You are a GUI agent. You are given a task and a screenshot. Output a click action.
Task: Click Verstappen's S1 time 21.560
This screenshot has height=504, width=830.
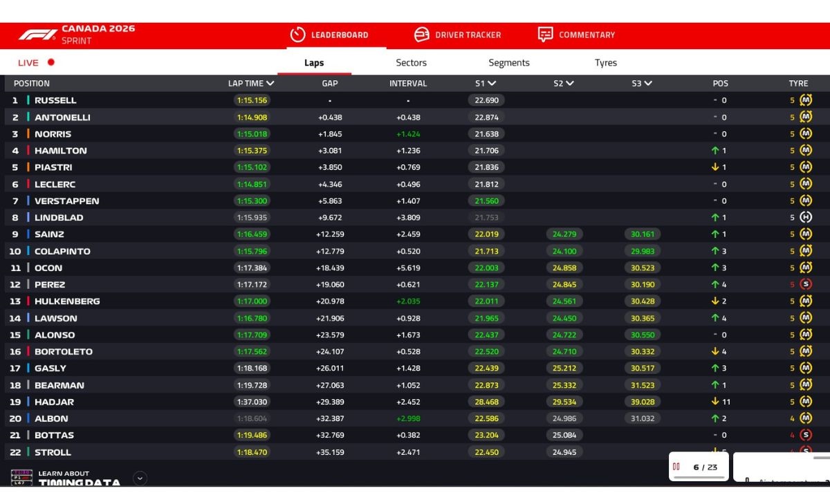coord(486,201)
